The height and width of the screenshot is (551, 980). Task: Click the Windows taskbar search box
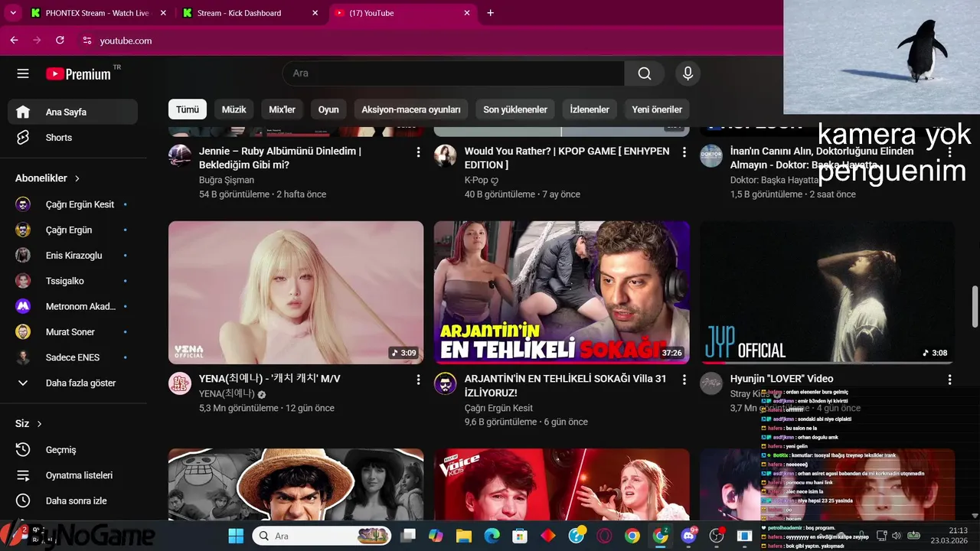pyautogui.click(x=322, y=536)
